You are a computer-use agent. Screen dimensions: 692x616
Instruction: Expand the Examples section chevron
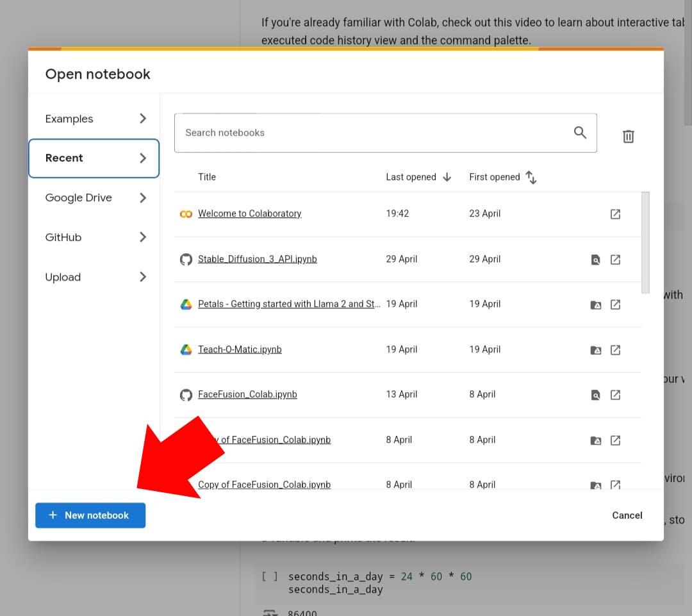(x=143, y=119)
